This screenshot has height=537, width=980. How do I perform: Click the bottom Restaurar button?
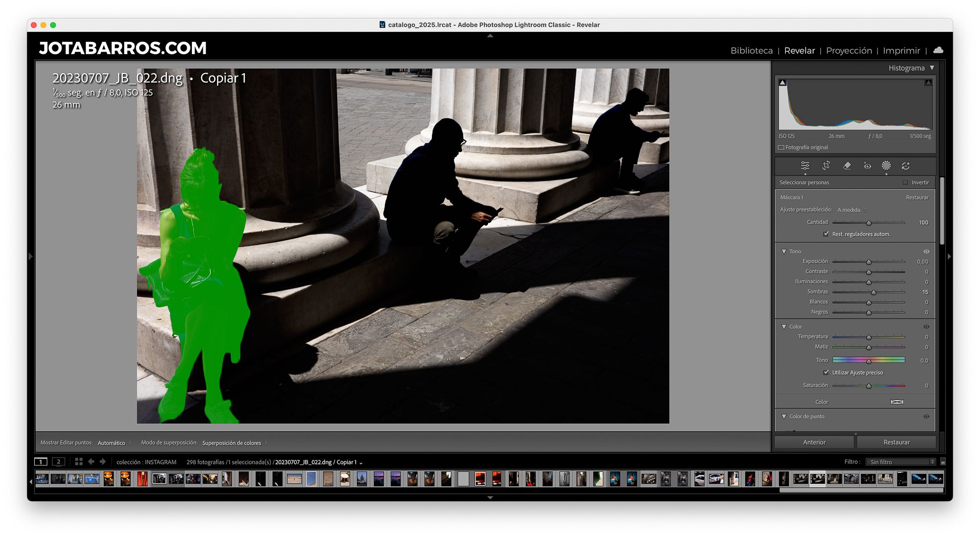coord(896,442)
